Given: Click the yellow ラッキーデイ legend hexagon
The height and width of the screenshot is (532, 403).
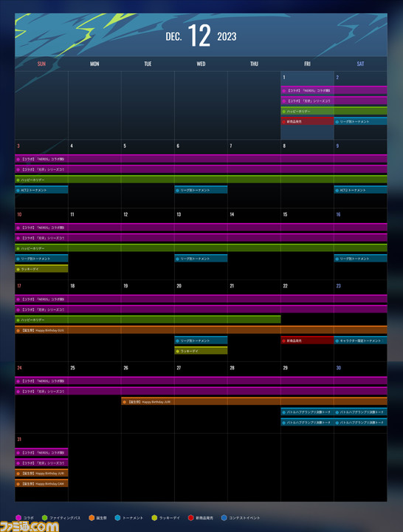Looking at the screenshot, I should (x=154, y=518).
